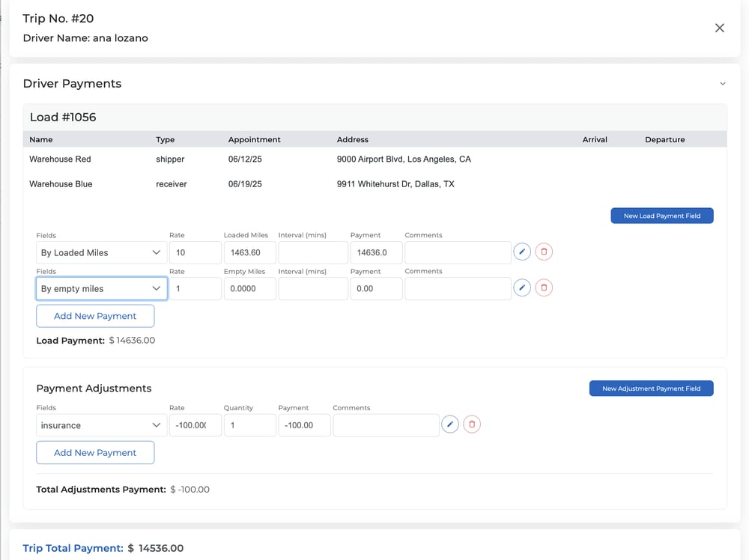Screen dimensions: 749x560
Task: Open the insurance fields dropdown
Action: tap(101, 425)
